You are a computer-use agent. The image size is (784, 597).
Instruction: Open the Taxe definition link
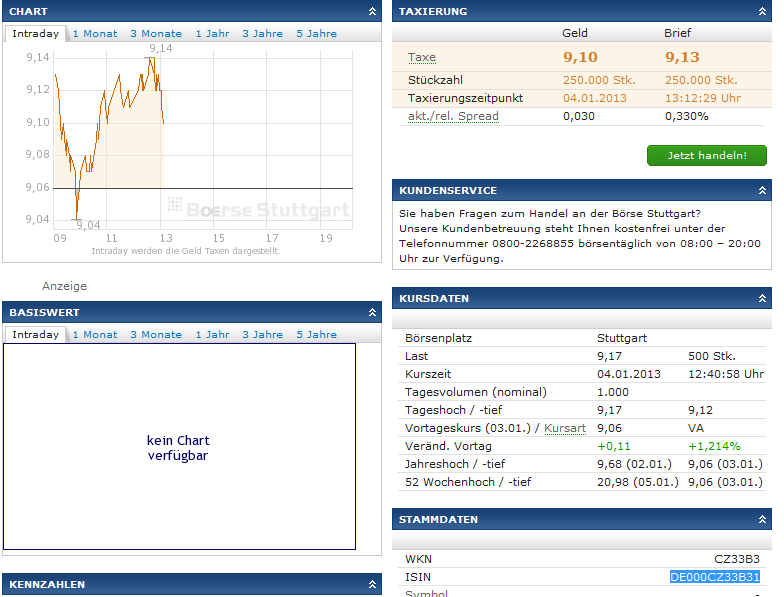pos(422,58)
